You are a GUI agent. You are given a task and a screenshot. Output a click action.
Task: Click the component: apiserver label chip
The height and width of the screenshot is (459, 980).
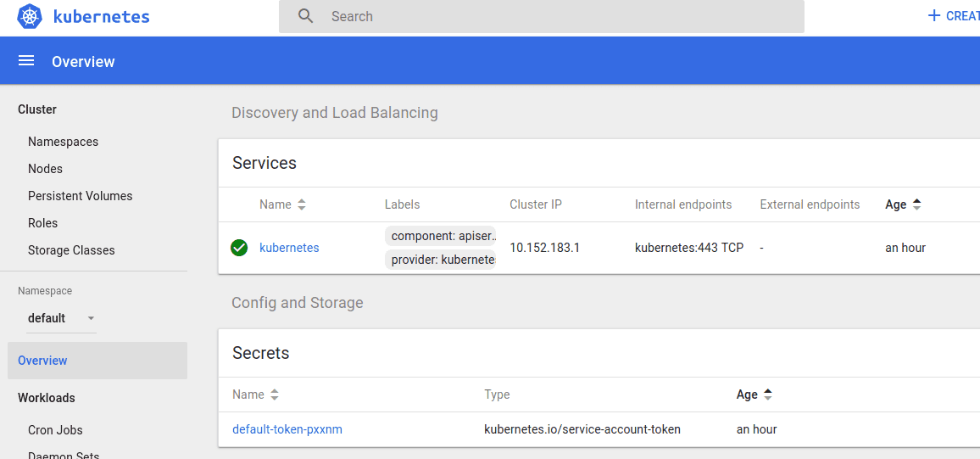coord(440,236)
